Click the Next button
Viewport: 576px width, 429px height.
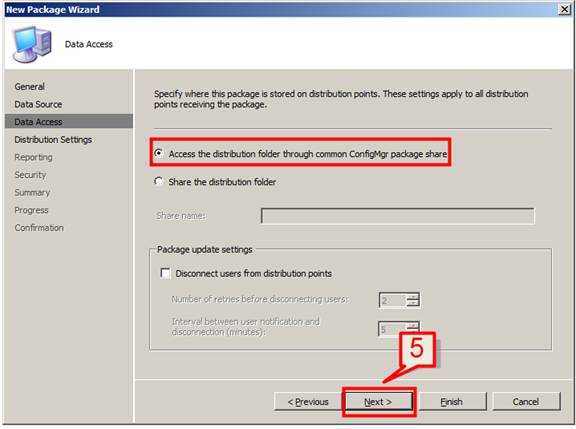[x=378, y=402]
